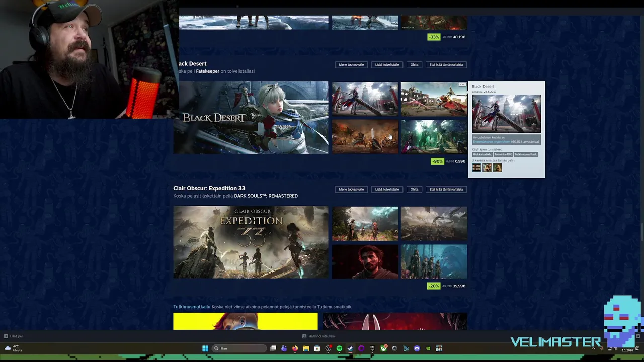The width and height of the screenshot is (644, 362).
Task: Open Expedition 33 screenshot of the dark rocky landscape
Action: pyautogui.click(x=434, y=223)
